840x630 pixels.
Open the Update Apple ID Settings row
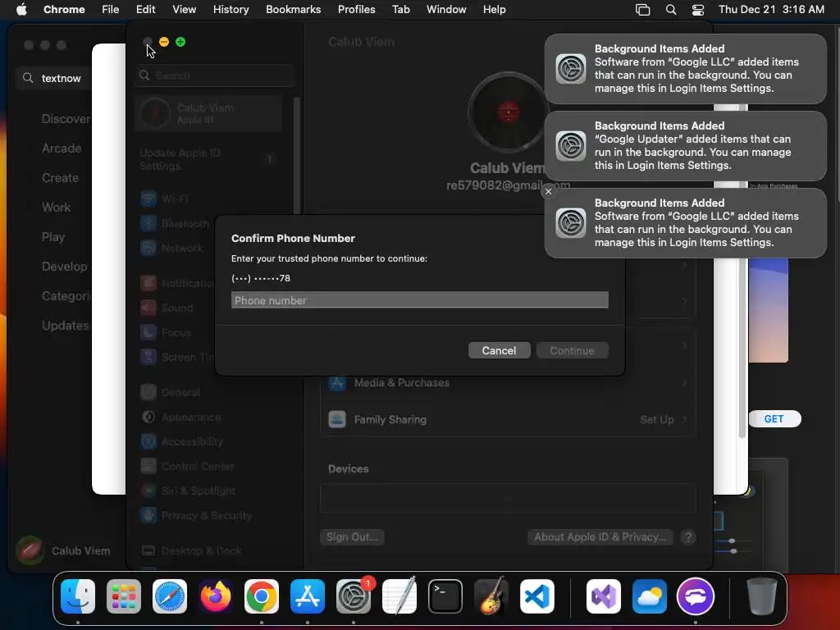point(209,159)
